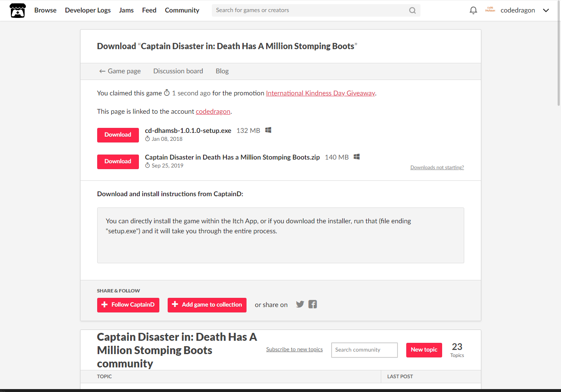Open the Discussion board tab
The width and height of the screenshot is (561, 392).
[178, 71]
